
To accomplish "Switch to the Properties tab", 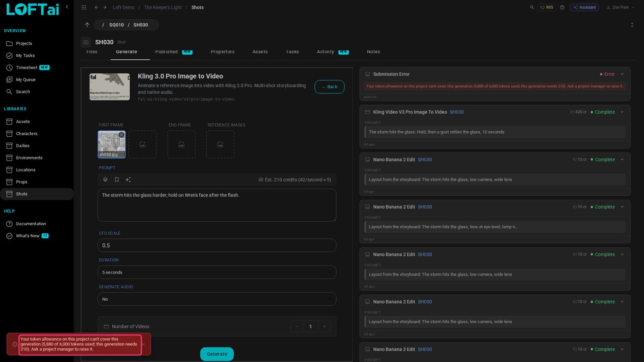I will point(222,52).
